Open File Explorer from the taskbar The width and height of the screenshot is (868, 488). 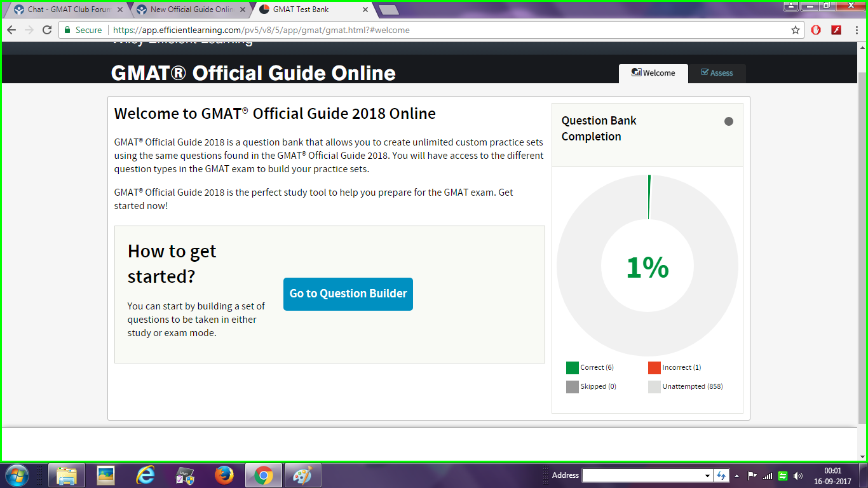coord(67,475)
